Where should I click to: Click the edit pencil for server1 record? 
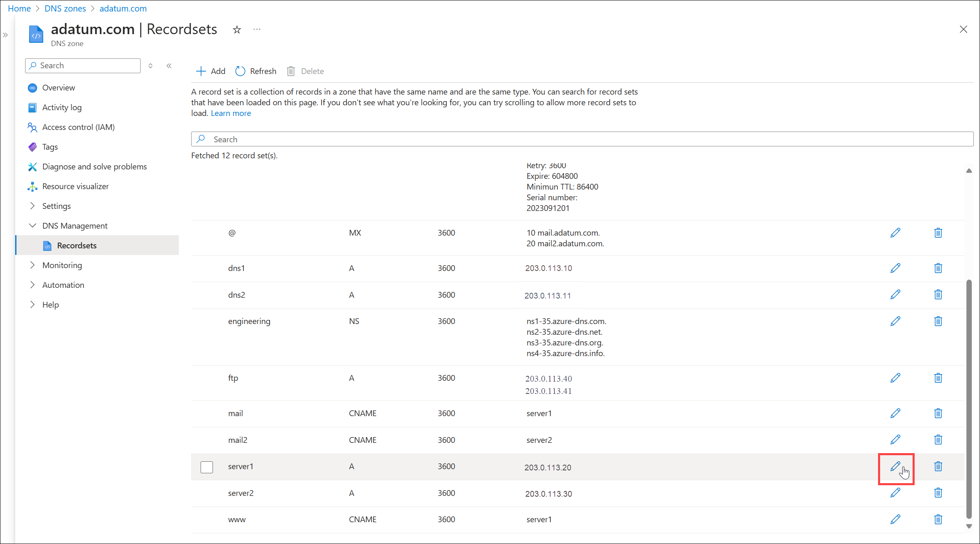895,466
